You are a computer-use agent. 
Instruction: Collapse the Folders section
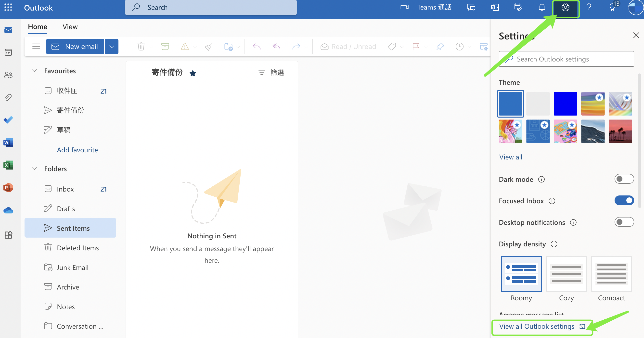(35, 169)
